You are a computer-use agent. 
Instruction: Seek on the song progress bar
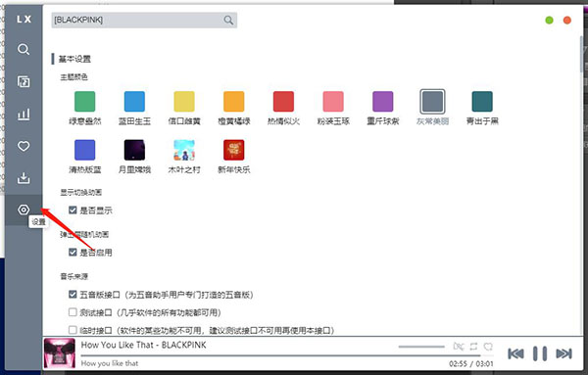click(287, 355)
